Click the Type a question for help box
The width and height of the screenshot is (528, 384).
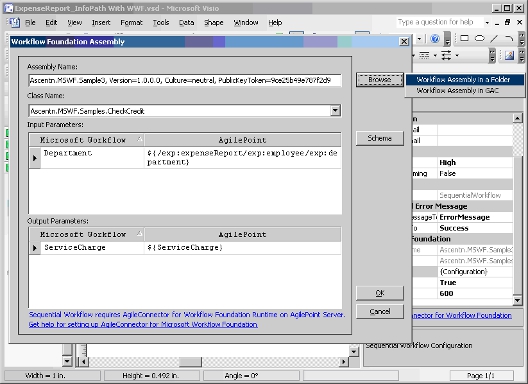coord(439,23)
